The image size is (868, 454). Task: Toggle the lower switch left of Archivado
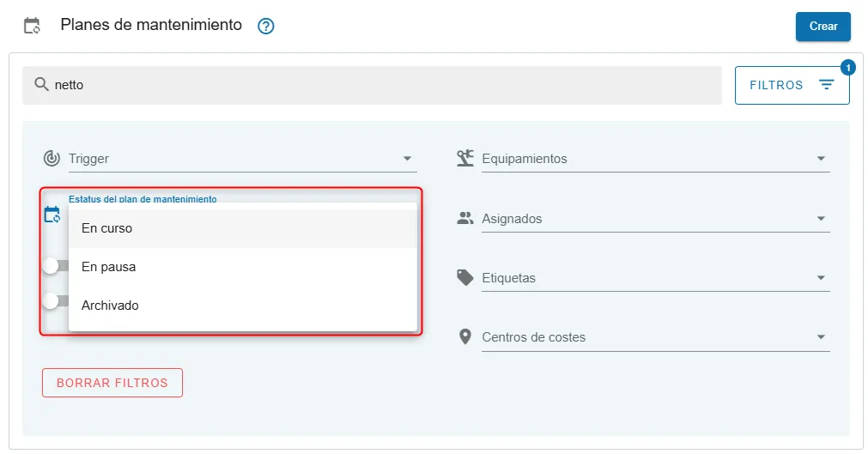click(x=53, y=300)
